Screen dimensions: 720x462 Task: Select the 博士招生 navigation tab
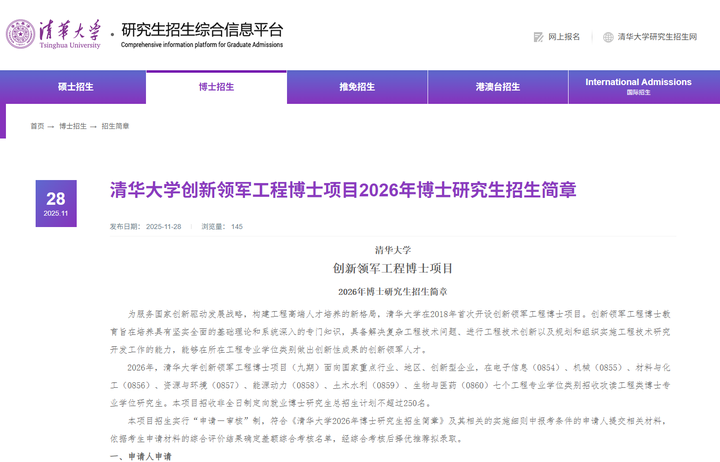pos(216,87)
